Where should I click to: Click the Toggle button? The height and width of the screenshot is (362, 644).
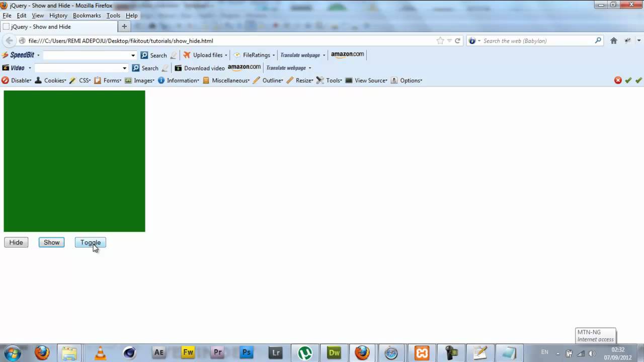[x=91, y=242]
